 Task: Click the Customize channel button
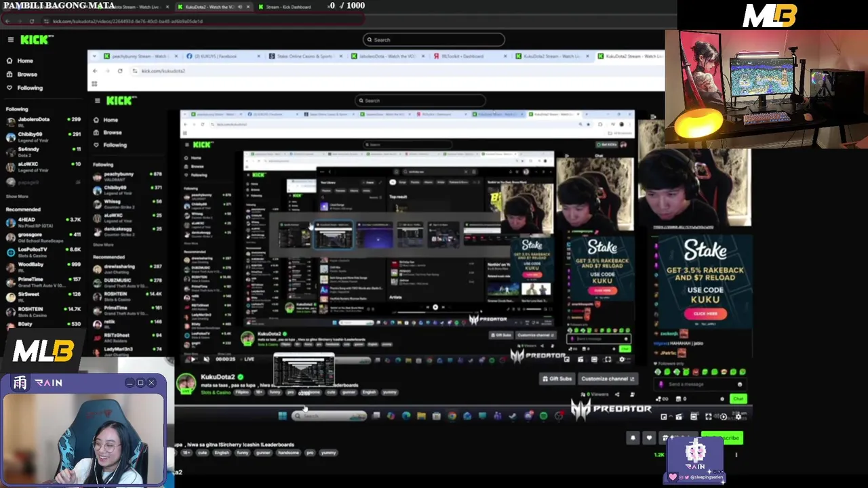click(608, 379)
